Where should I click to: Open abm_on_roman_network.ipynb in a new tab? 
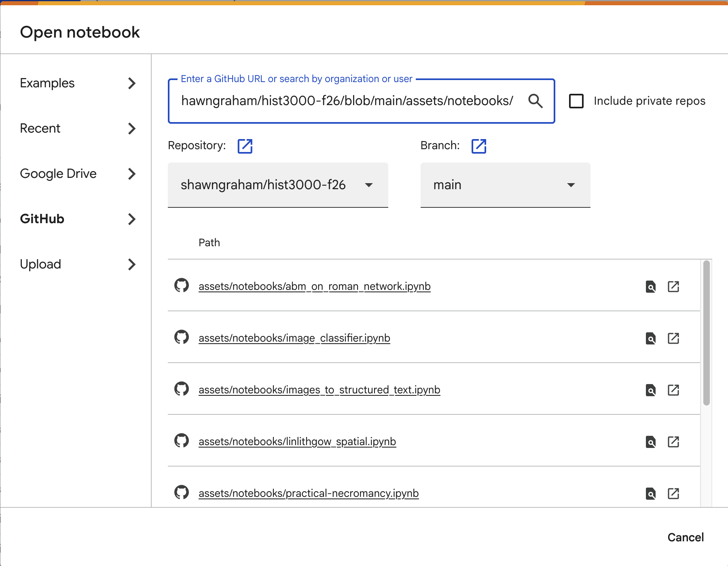tap(673, 286)
